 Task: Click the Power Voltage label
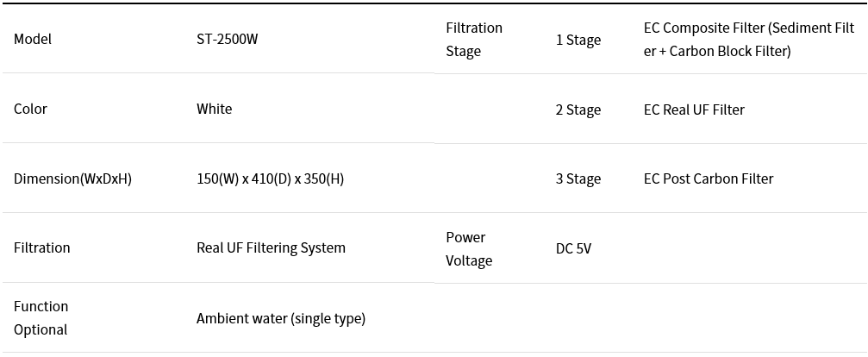469,248
